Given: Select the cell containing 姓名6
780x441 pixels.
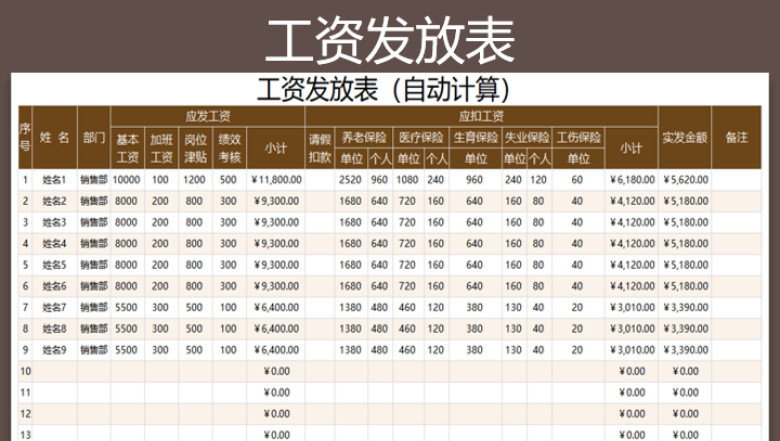Looking at the screenshot, I should tap(55, 286).
